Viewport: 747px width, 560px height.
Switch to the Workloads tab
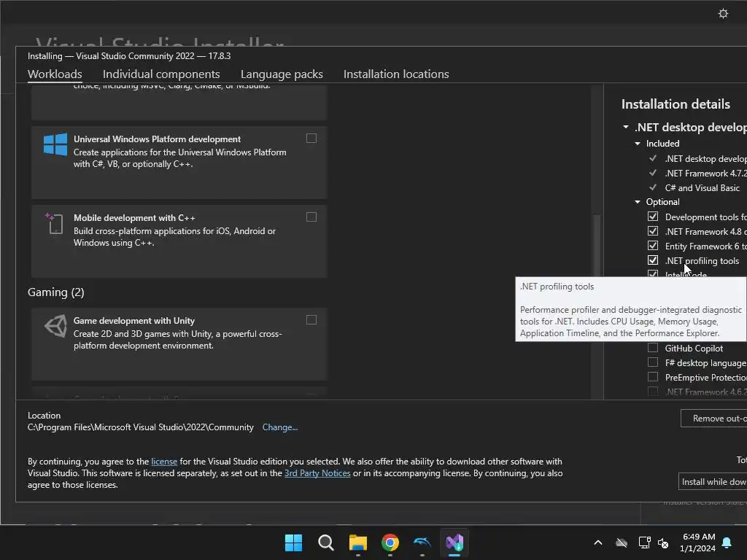click(55, 74)
